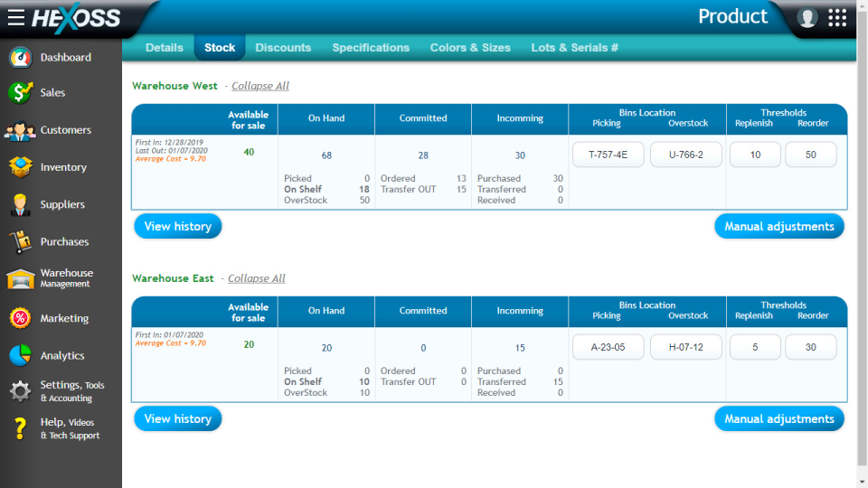
Task: Go to Purchases
Action: 64,242
